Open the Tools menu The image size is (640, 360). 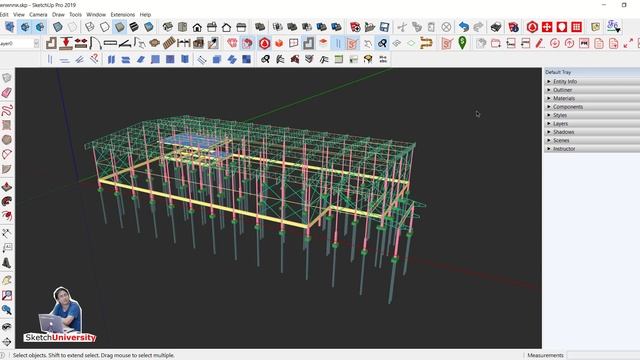(x=75, y=14)
